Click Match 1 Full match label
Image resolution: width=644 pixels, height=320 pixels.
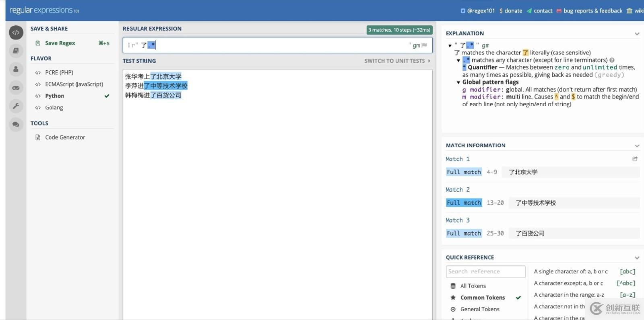(x=464, y=172)
